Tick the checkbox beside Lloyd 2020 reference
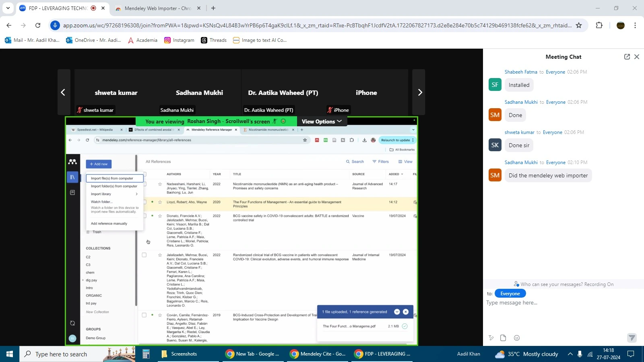 [145, 202]
